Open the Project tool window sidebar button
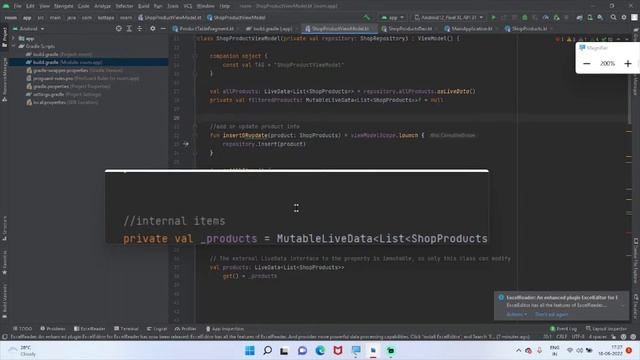This screenshot has width=640, height=360. click(x=4, y=38)
